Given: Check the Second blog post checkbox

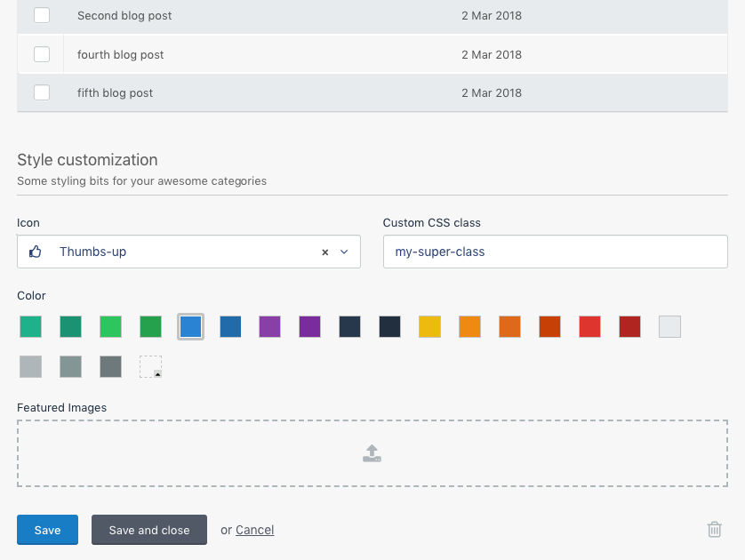Looking at the screenshot, I should click(42, 15).
